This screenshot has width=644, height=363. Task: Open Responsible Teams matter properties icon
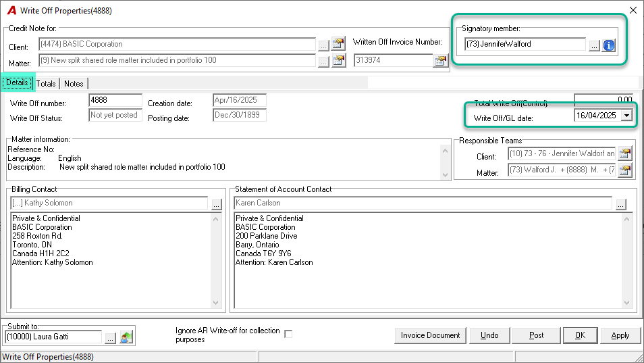coord(624,170)
